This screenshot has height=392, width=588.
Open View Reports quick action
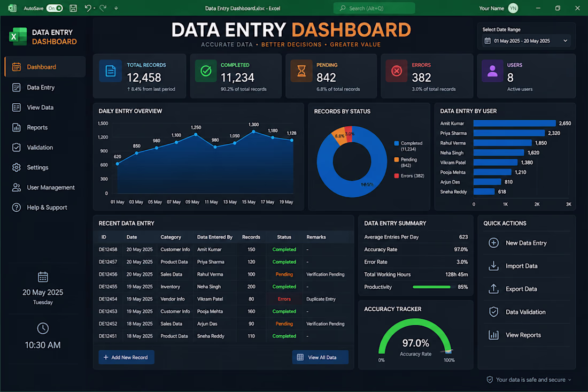[x=526, y=335]
